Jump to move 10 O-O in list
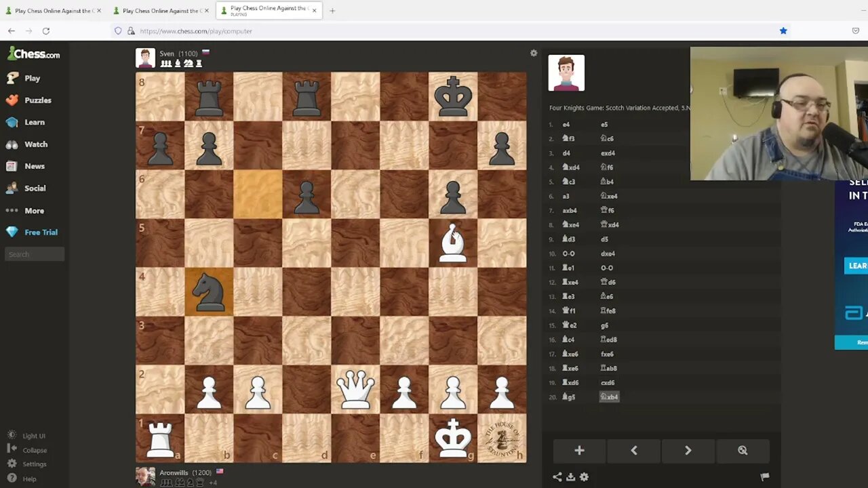This screenshot has height=488, width=868. [568, 253]
